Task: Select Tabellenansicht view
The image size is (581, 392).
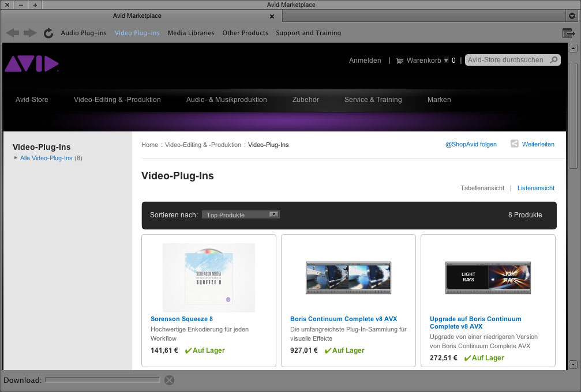Action: pos(482,188)
